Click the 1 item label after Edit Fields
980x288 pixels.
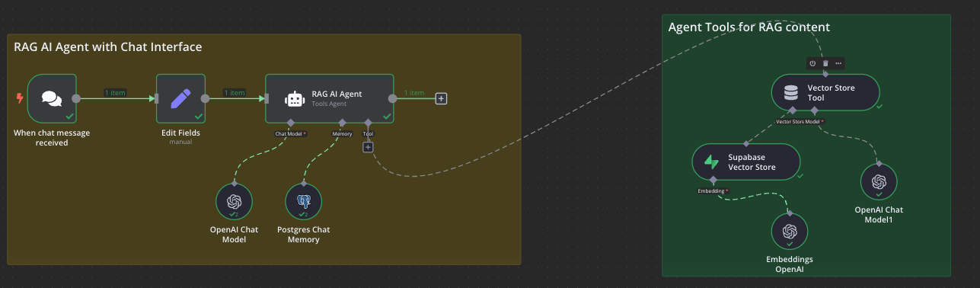235,93
